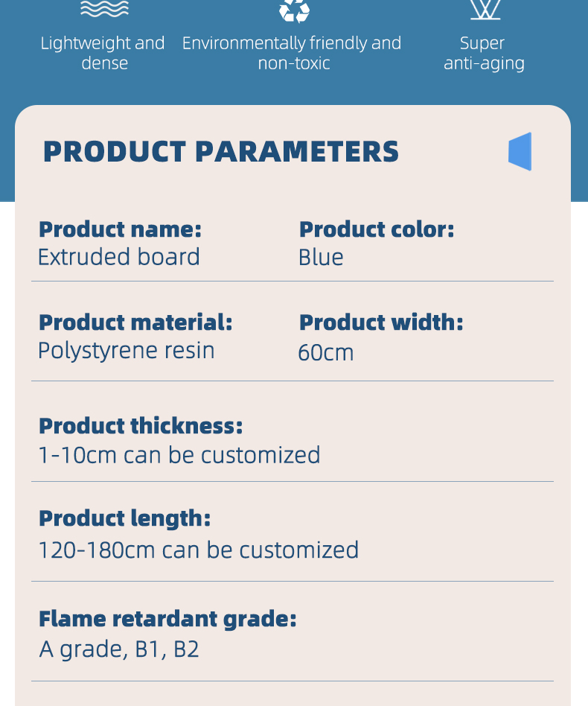Click the PRODUCT PARAMETERS heading
588x706 pixels.
coord(221,152)
